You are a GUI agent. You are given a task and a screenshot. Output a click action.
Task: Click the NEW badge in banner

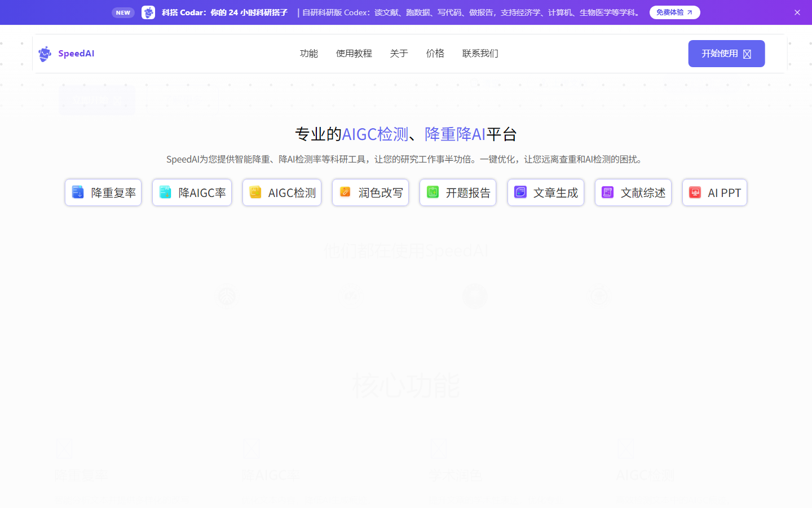(x=123, y=12)
